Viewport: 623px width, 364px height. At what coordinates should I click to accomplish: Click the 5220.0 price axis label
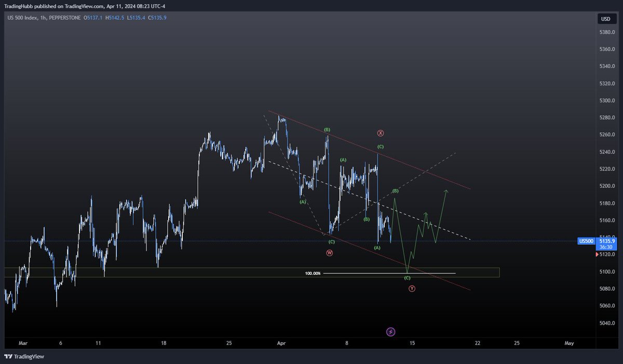coord(607,169)
